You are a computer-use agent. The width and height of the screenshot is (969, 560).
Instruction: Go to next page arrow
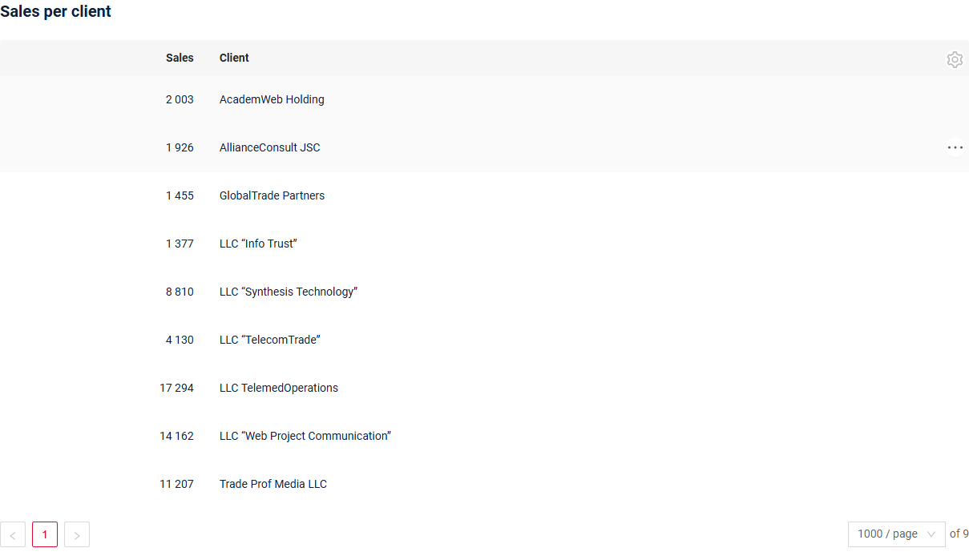[x=77, y=534]
